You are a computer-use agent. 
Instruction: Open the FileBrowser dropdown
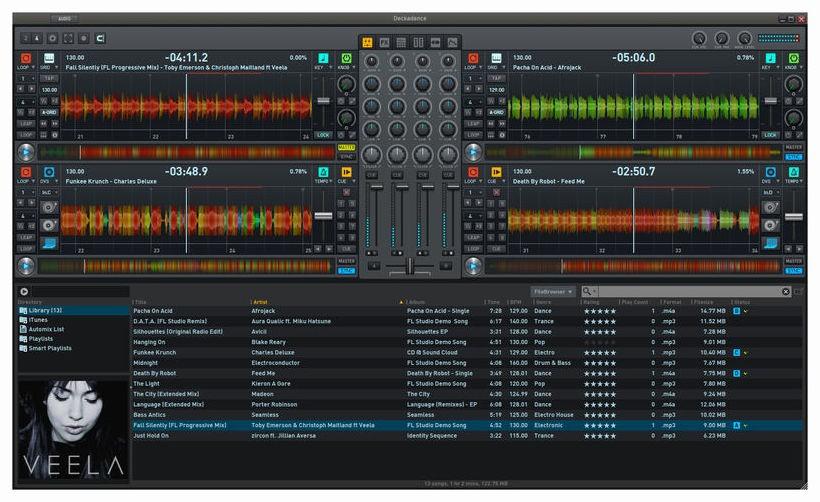coord(553,292)
